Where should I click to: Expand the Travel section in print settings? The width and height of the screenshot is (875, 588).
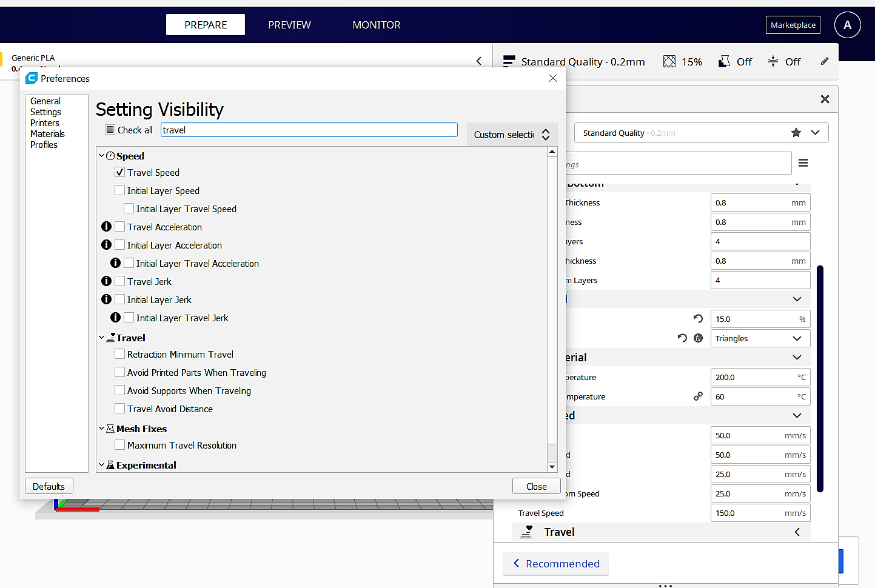797,532
